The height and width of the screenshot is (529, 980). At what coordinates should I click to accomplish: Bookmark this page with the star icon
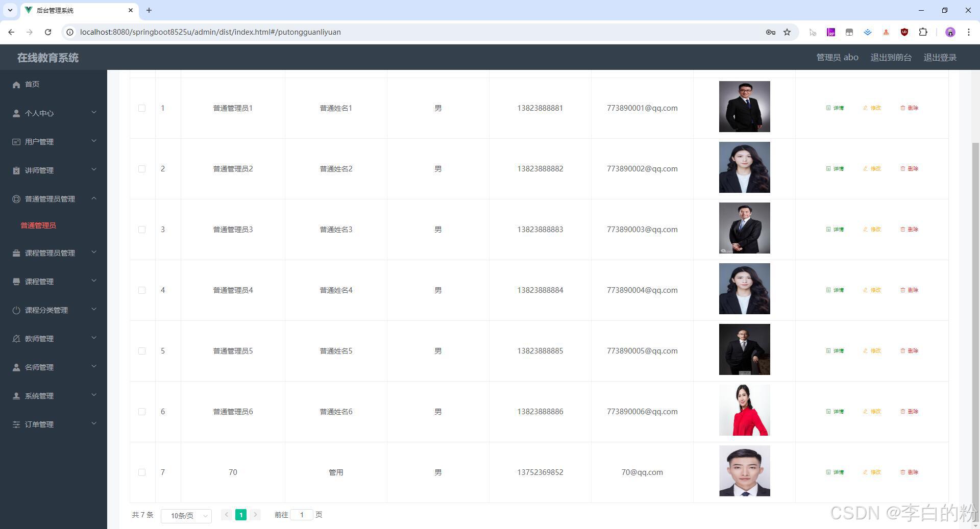point(787,32)
